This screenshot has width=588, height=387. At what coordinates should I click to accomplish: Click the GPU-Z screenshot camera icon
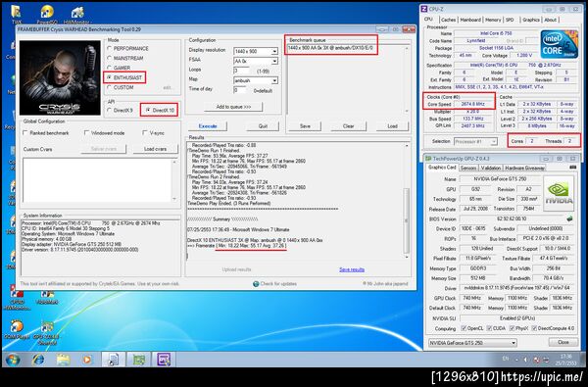[x=572, y=168]
